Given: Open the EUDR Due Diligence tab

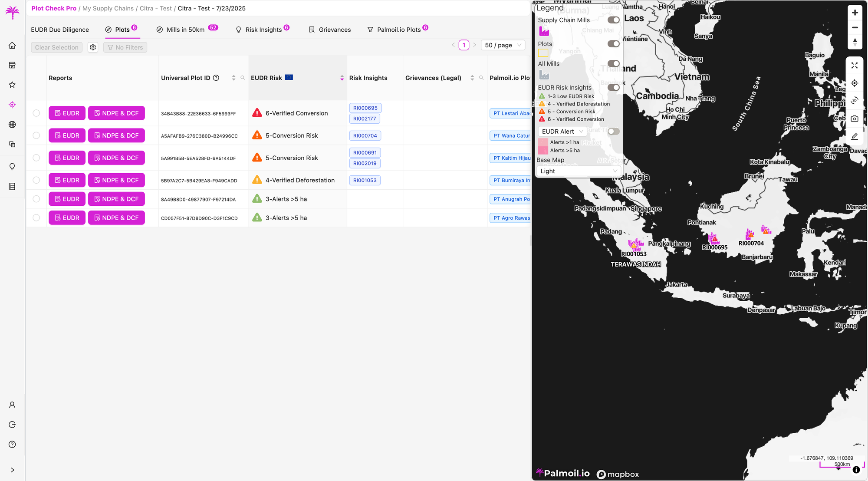Looking at the screenshot, I should coord(60,30).
